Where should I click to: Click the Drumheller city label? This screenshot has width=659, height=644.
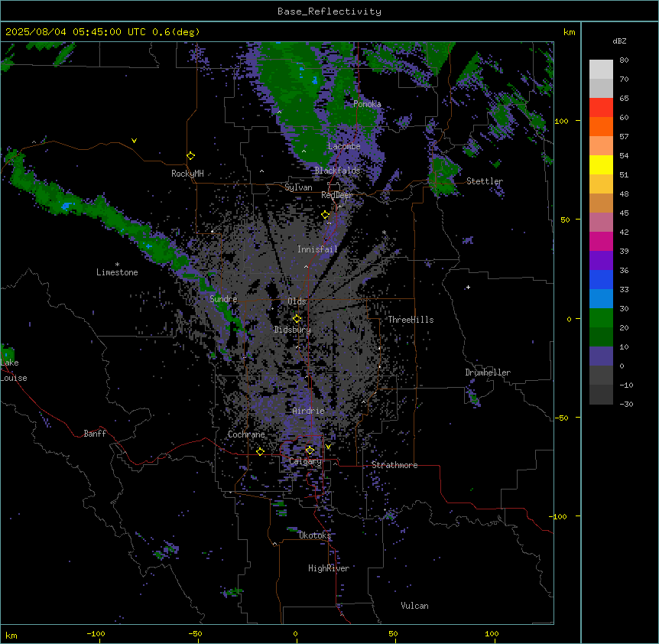488,372
